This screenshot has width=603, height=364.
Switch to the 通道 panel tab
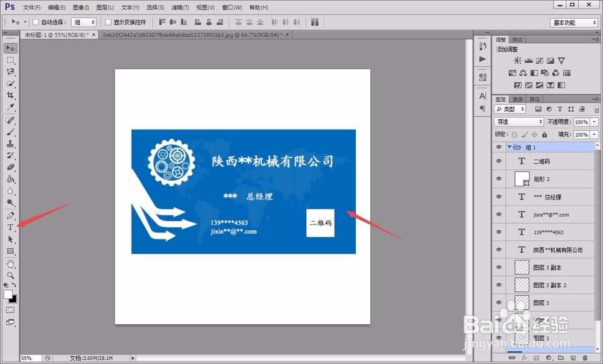pyautogui.click(x=519, y=98)
